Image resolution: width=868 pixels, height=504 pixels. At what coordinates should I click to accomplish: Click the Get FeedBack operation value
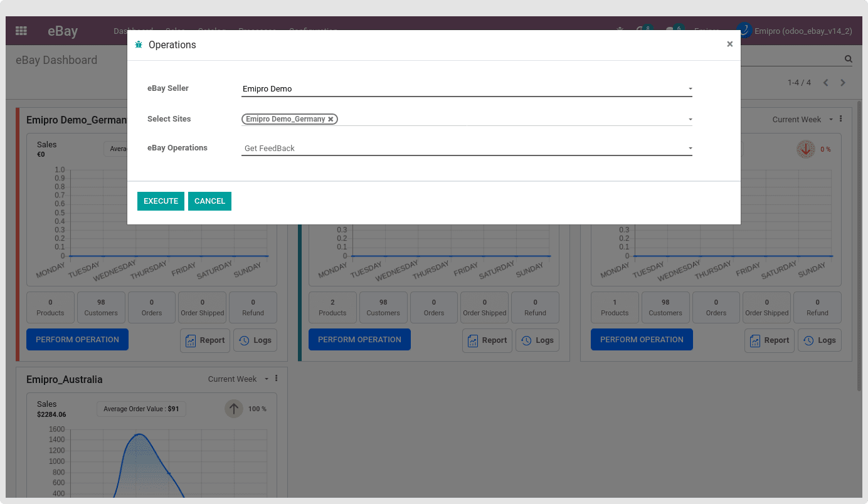pos(270,149)
